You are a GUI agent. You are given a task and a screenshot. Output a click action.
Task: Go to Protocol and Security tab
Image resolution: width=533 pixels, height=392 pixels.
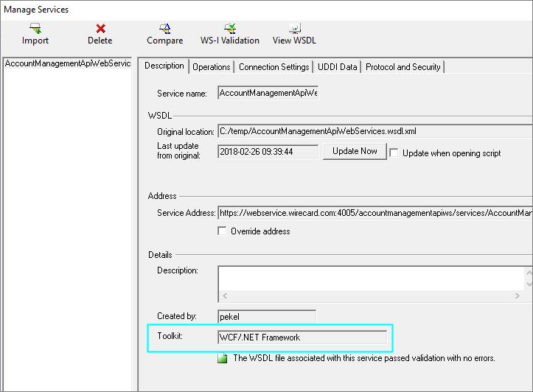pyautogui.click(x=403, y=67)
